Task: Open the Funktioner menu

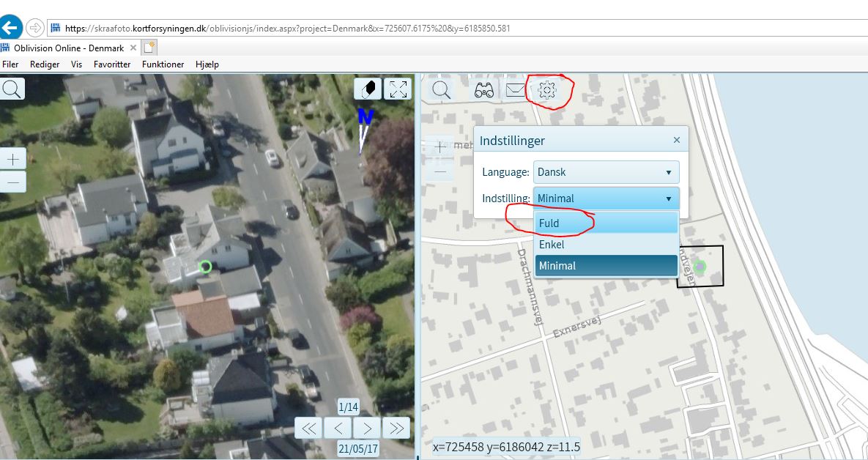Action: click(x=163, y=64)
